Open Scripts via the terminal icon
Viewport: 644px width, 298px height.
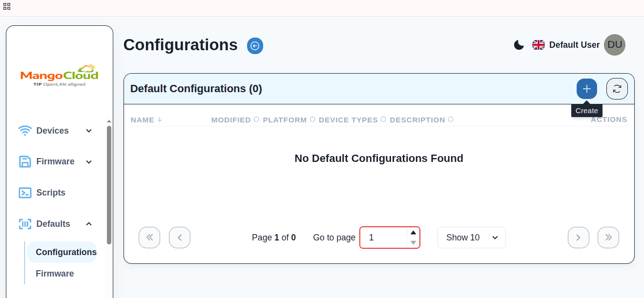point(25,193)
